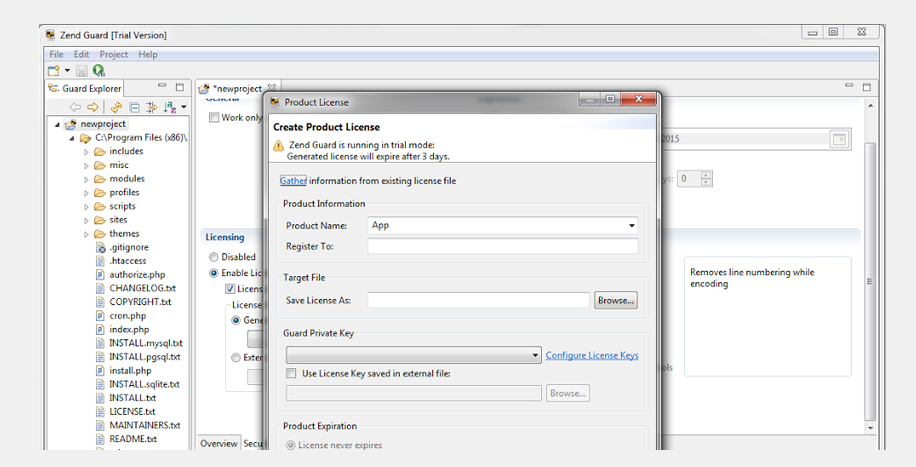Click the cron.php file icon

pos(100,316)
